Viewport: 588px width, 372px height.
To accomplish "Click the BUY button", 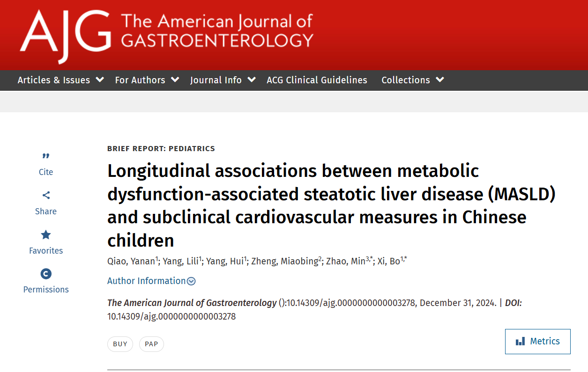I will tap(120, 344).
